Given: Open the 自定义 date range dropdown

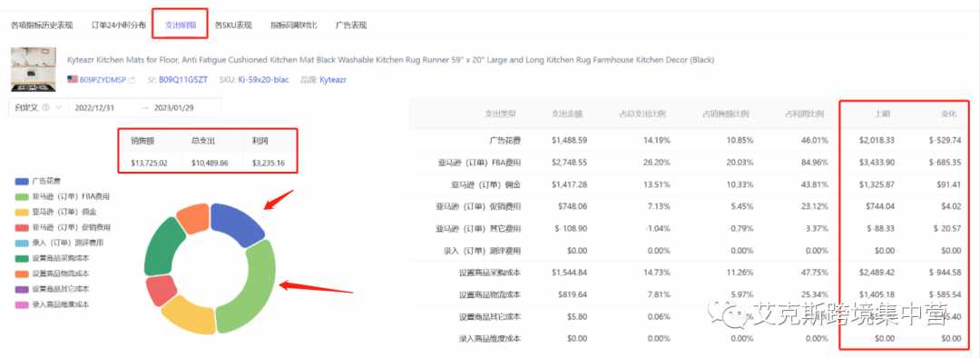Looking at the screenshot, I should coord(37,107).
